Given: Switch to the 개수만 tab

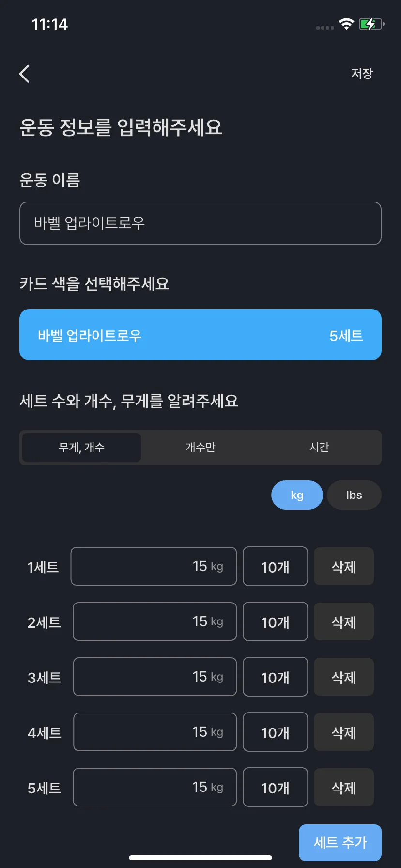Looking at the screenshot, I should coord(200,447).
